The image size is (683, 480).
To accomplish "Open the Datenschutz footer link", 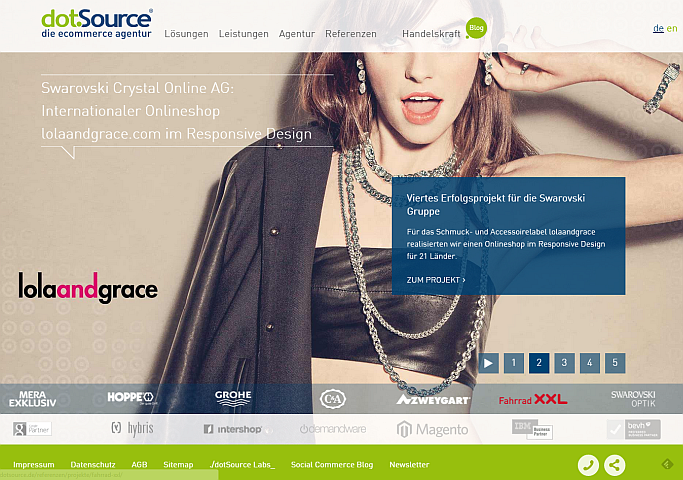I will coord(93,465).
